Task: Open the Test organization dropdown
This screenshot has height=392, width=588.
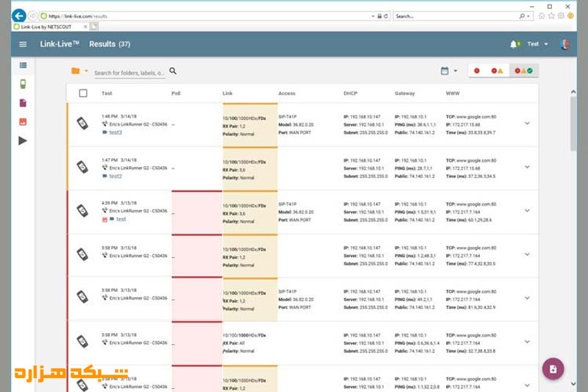Action: 537,44
